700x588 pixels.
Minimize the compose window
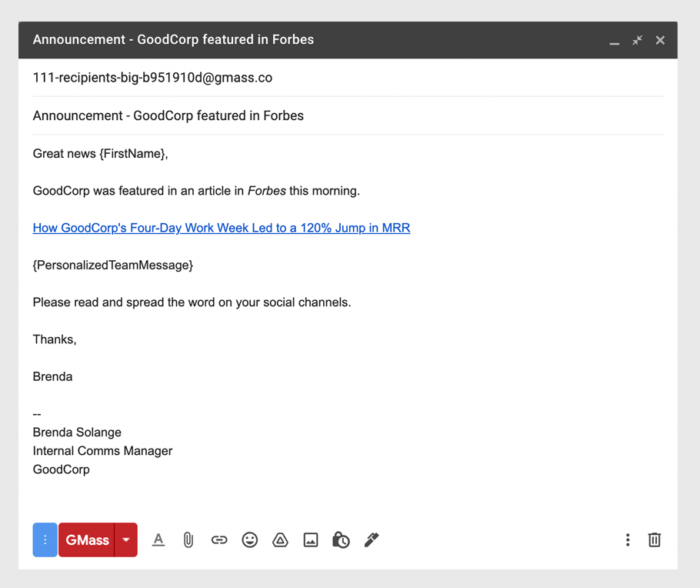point(615,41)
